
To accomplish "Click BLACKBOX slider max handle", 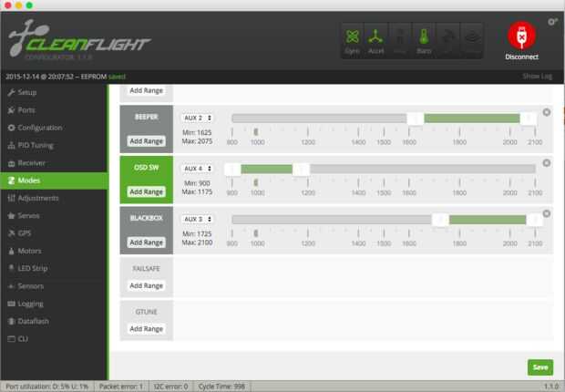I will [535, 220].
